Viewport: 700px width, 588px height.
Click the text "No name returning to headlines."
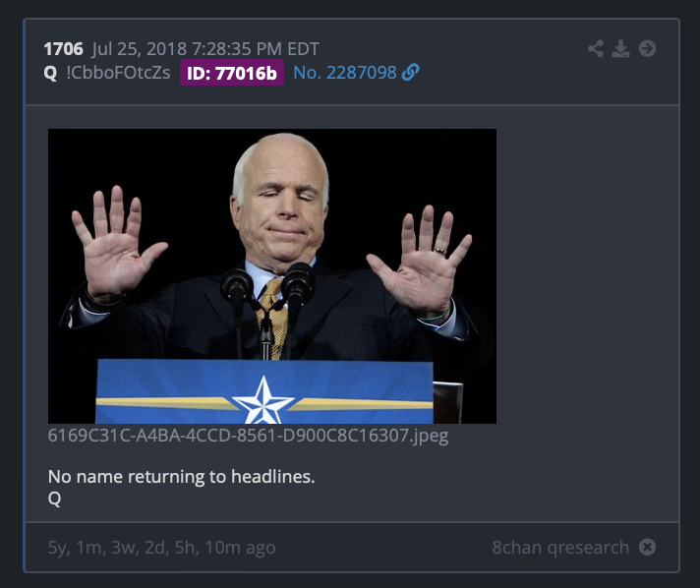[181, 476]
